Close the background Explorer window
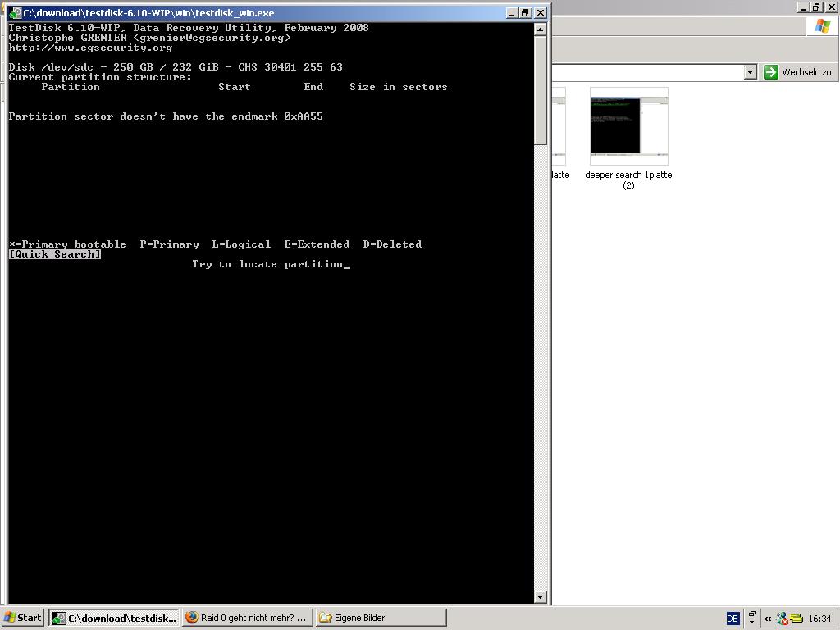 coord(831,7)
